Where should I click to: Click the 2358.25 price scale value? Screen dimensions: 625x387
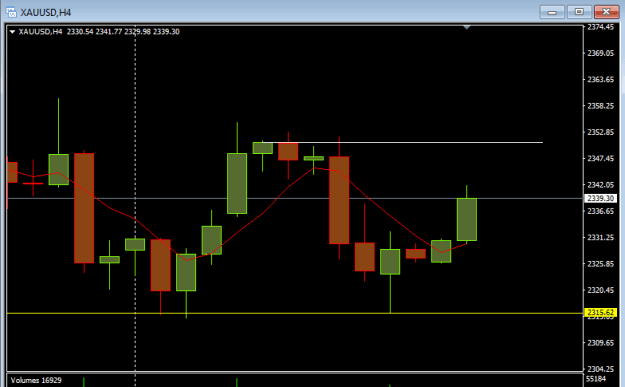click(x=600, y=106)
